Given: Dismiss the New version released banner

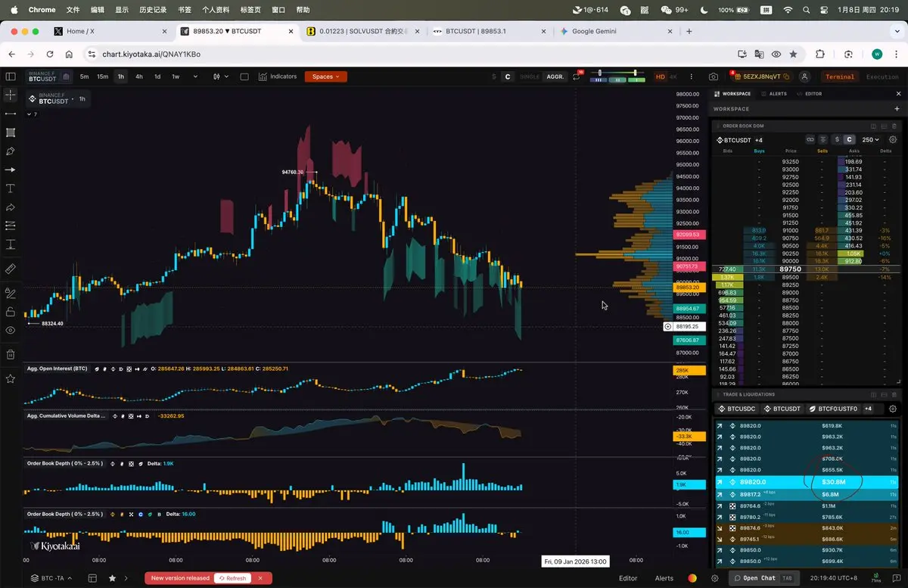Looking at the screenshot, I should point(260,578).
